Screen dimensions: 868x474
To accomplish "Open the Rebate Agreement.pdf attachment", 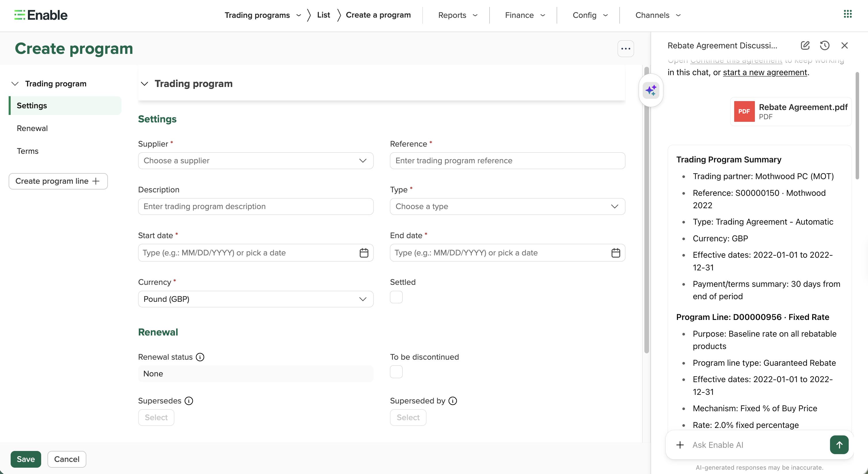I will tap(791, 112).
